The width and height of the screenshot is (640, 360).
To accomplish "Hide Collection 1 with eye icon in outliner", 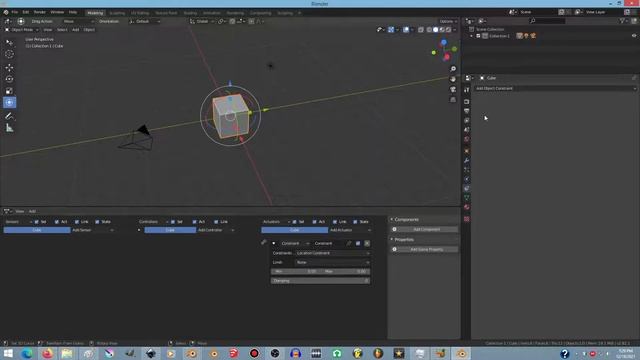I will tap(634, 36).
